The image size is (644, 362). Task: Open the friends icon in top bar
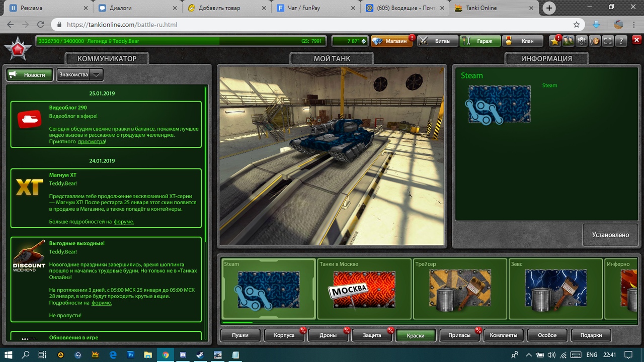pyautogui.click(x=568, y=41)
